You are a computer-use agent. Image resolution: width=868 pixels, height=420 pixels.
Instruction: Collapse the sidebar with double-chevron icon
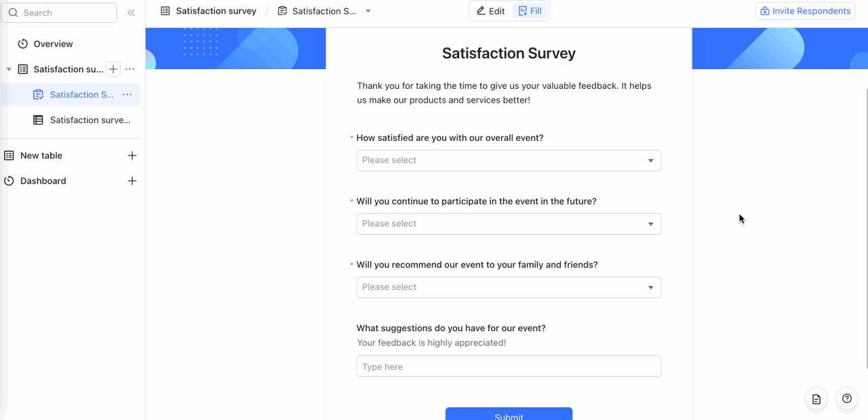[x=131, y=13]
